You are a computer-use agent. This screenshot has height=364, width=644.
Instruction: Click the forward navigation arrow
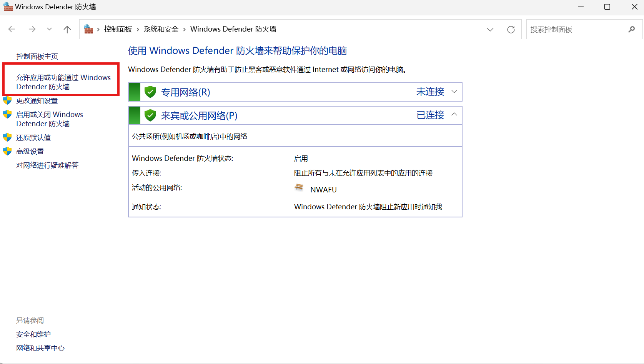pos(32,29)
